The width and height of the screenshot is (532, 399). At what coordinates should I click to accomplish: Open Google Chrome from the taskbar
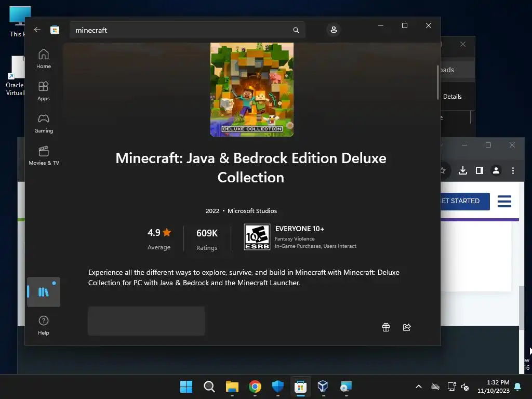255,387
